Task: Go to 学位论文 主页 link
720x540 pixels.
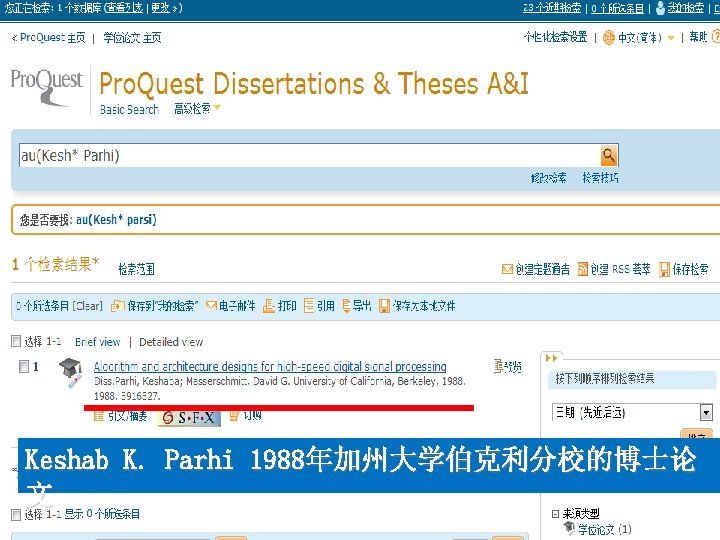Action: [132, 38]
